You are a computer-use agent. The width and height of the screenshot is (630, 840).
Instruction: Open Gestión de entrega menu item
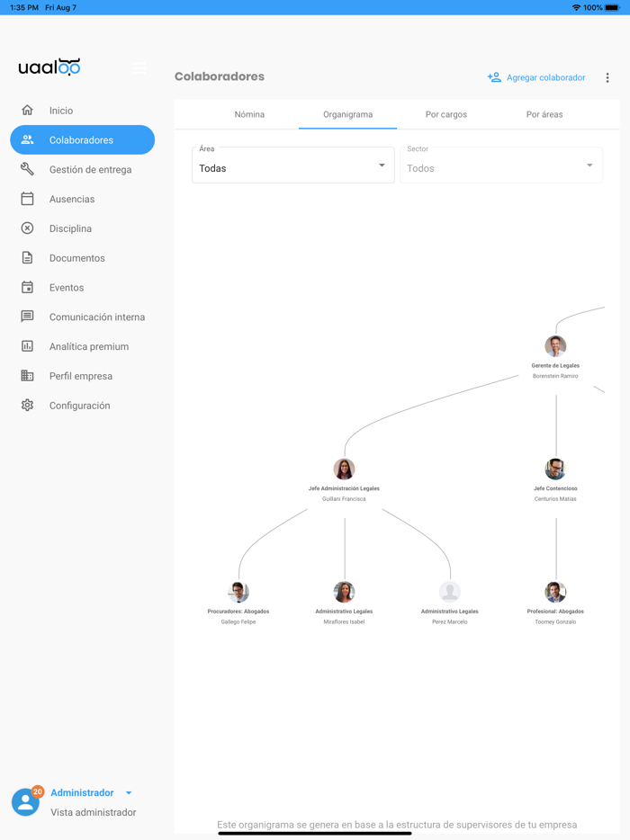tap(83, 169)
